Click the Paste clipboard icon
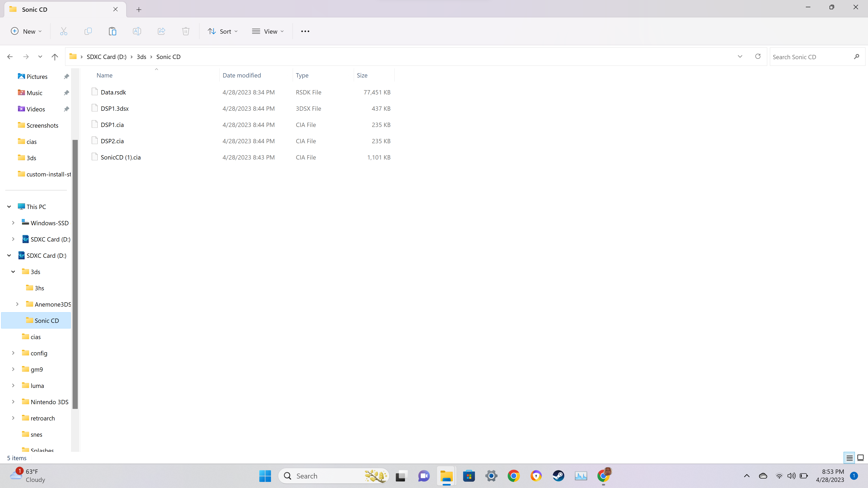Image resolution: width=868 pixels, height=488 pixels. pyautogui.click(x=113, y=31)
